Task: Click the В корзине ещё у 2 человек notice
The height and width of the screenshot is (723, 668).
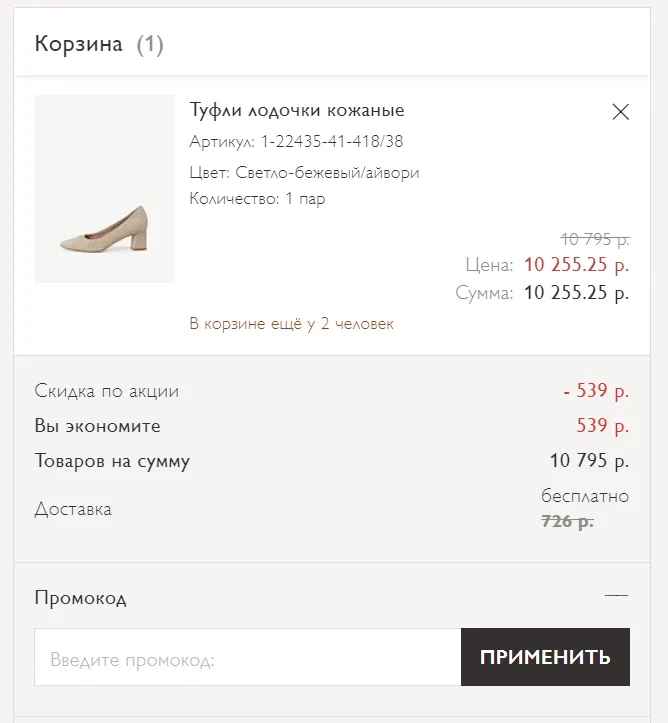Action: pos(291,324)
